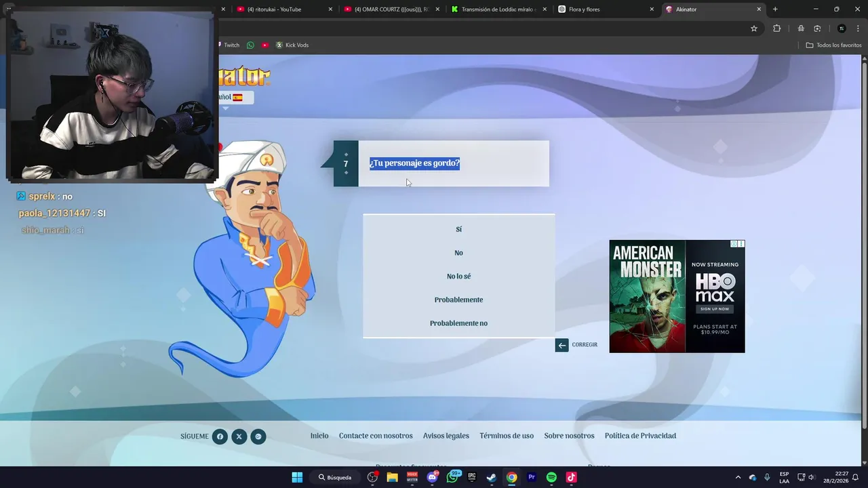The image size is (868, 488).
Task: Go to the Inicio footer link
Action: (x=319, y=436)
